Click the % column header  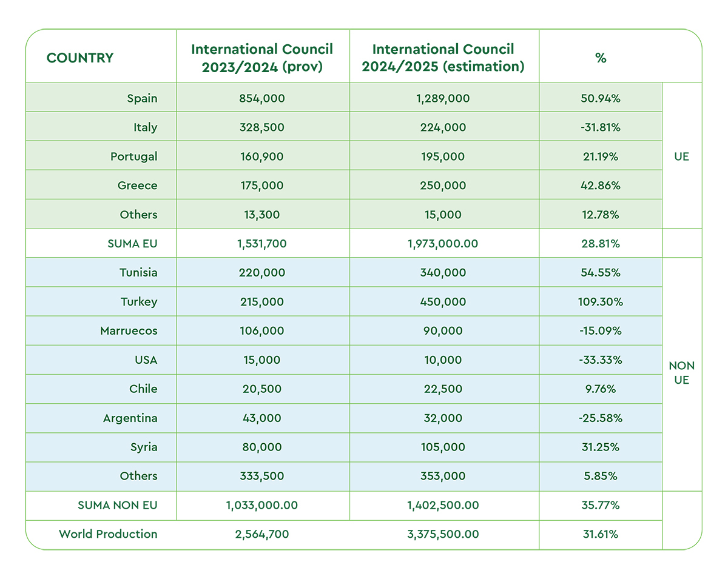pos(601,58)
